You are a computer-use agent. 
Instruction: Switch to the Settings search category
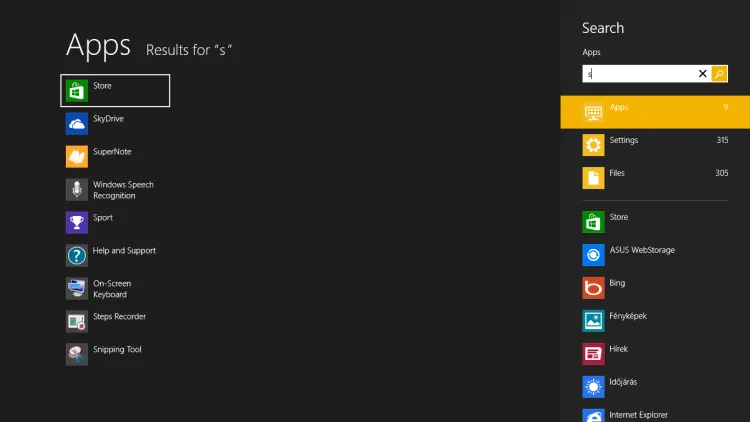[655, 145]
